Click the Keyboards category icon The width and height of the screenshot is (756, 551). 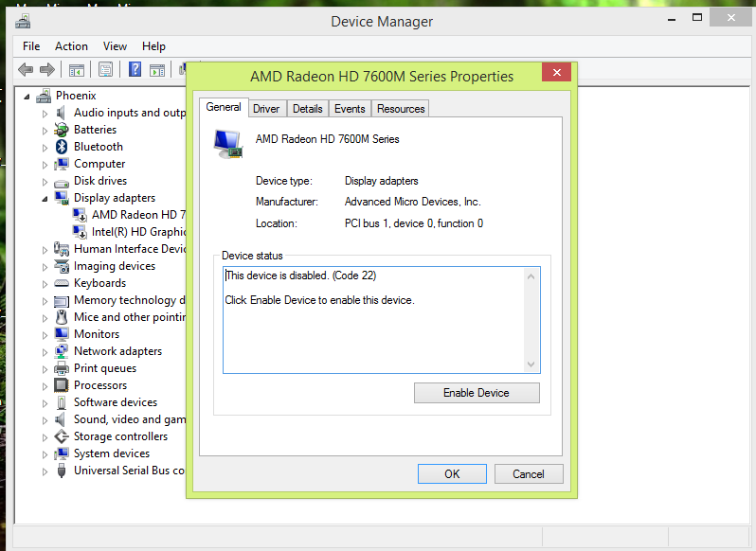click(x=62, y=283)
